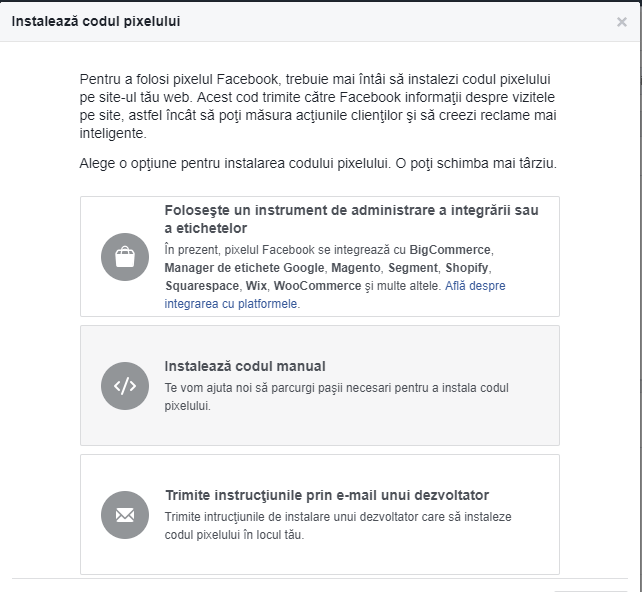Click the intro paragraph about pixelul Facebook
Viewport: 642px width, 592px height.
[318, 106]
